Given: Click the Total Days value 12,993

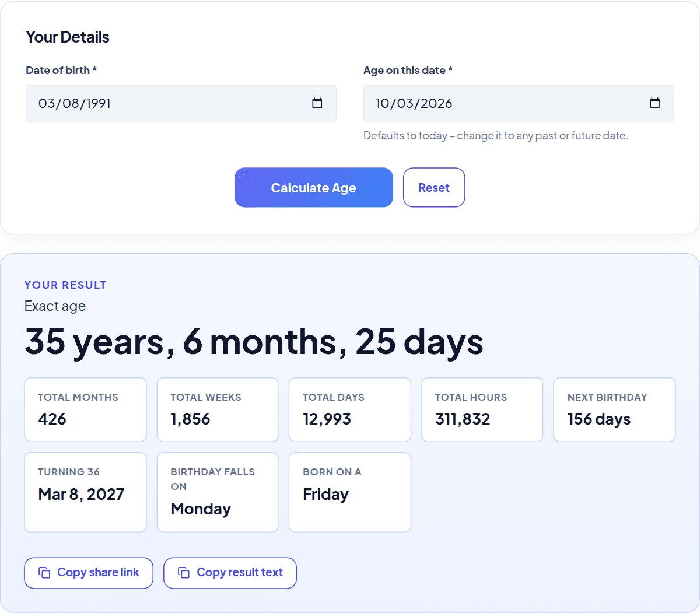Looking at the screenshot, I should (327, 419).
